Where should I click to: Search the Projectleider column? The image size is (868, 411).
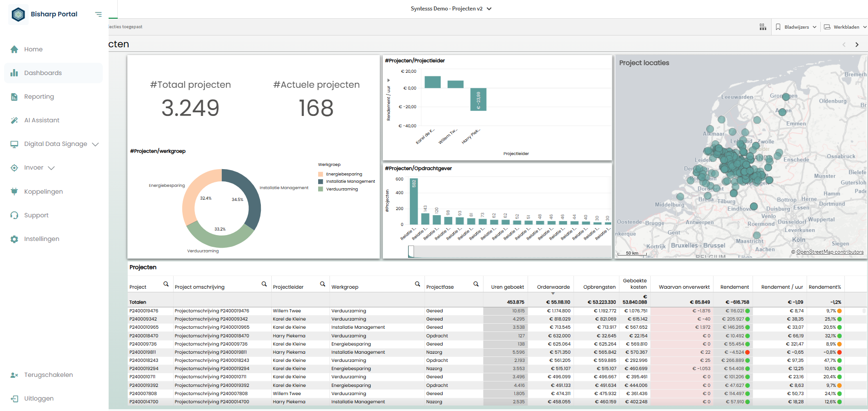tap(323, 284)
